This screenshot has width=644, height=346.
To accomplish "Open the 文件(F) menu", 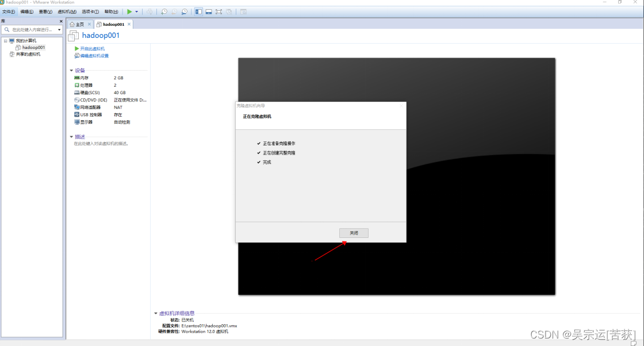I will tap(9, 12).
